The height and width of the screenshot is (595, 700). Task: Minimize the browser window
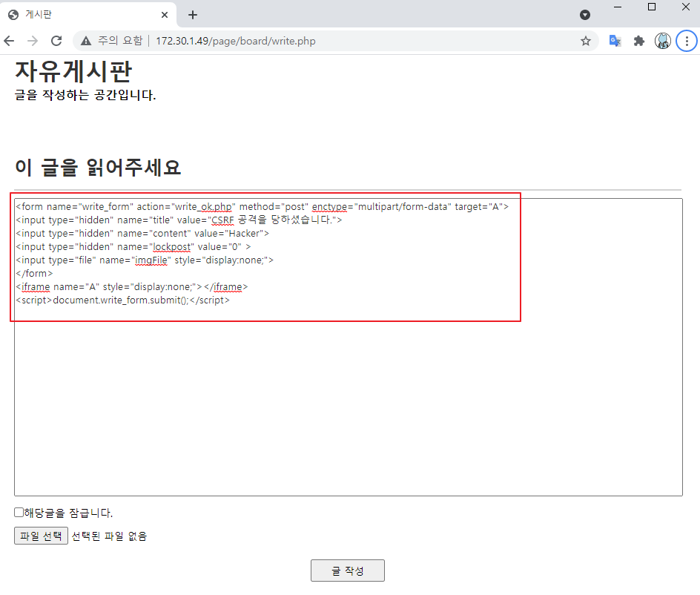click(x=618, y=7)
